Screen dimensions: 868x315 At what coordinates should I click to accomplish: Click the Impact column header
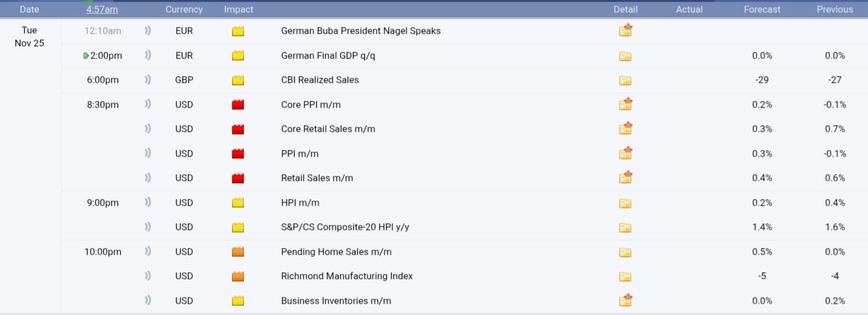pos(239,10)
